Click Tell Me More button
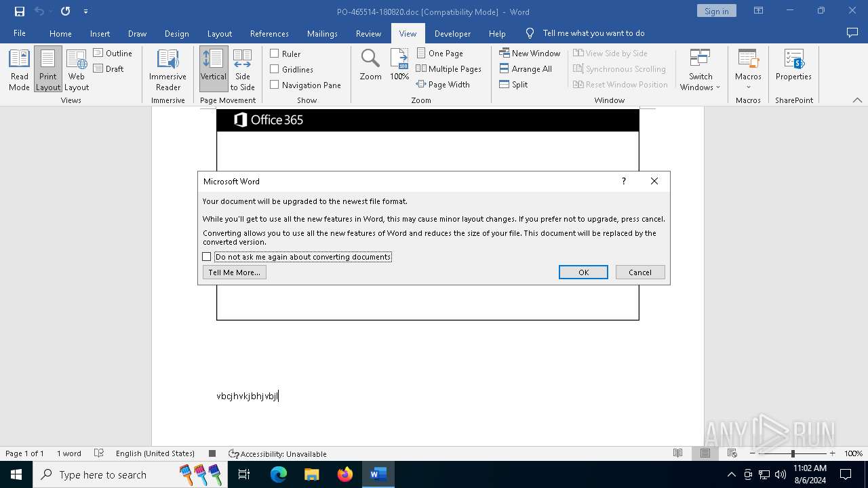The height and width of the screenshot is (488, 868). (x=234, y=272)
